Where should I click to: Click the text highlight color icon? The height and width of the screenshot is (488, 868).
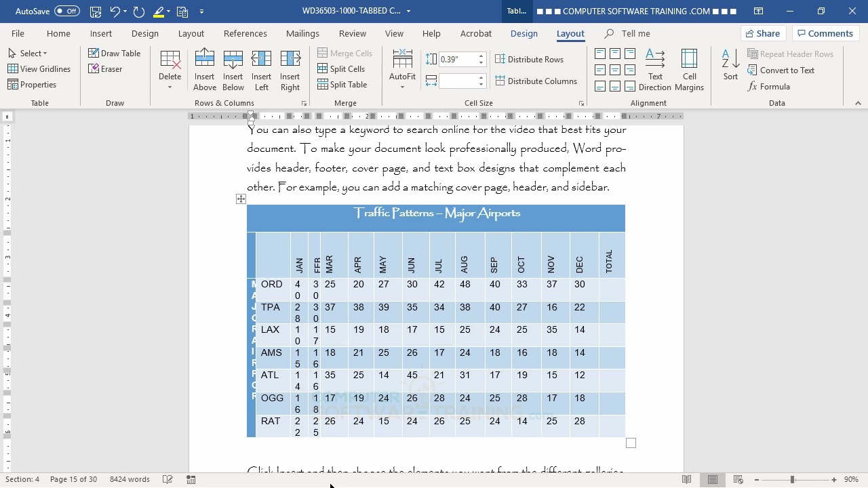(159, 12)
